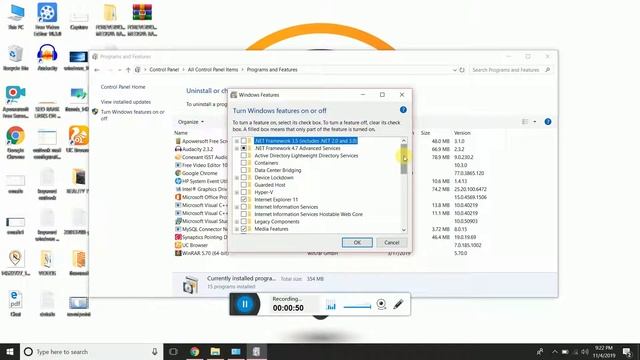Click the scroll down arrow in features list
Image resolution: width=640 pixels, height=360 pixels.
[404, 229]
